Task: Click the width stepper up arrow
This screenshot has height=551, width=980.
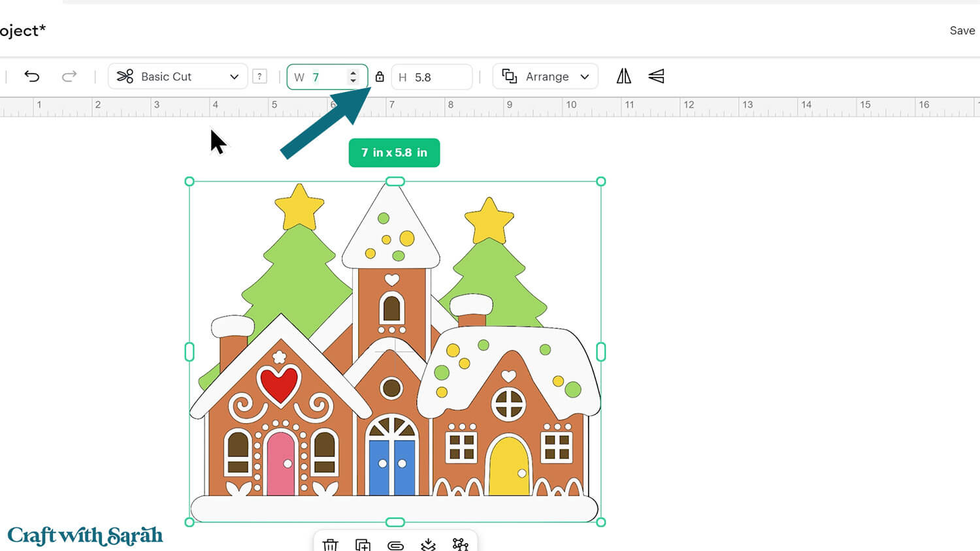Action: point(353,72)
